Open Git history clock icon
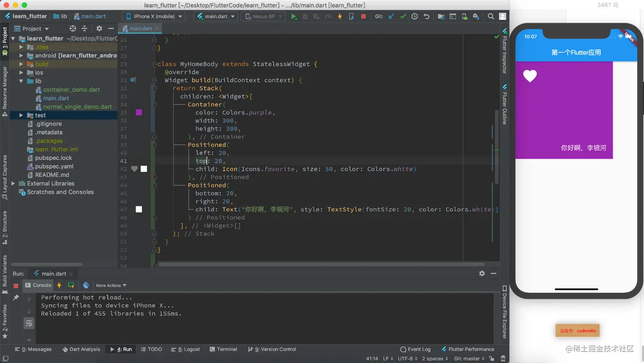This screenshot has width=644, height=363. click(414, 17)
